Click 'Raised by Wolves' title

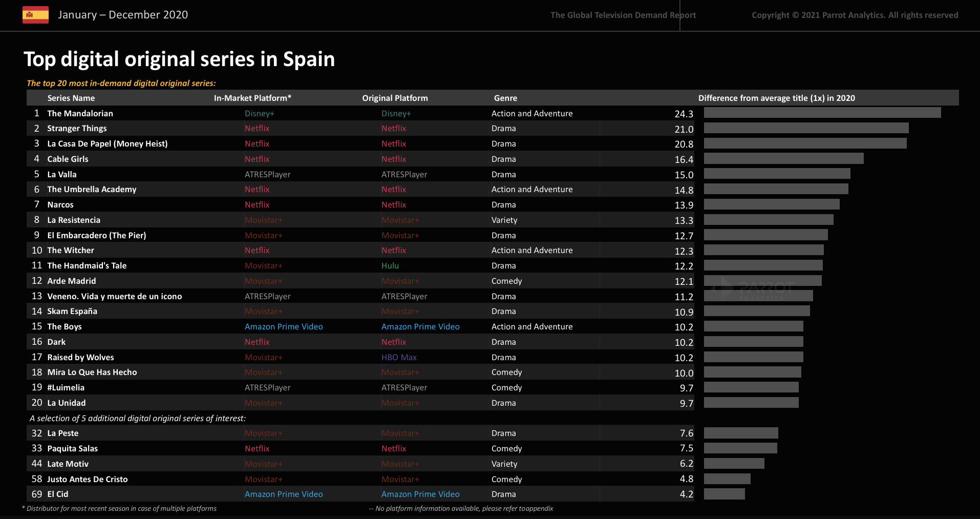pyautogui.click(x=80, y=358)
